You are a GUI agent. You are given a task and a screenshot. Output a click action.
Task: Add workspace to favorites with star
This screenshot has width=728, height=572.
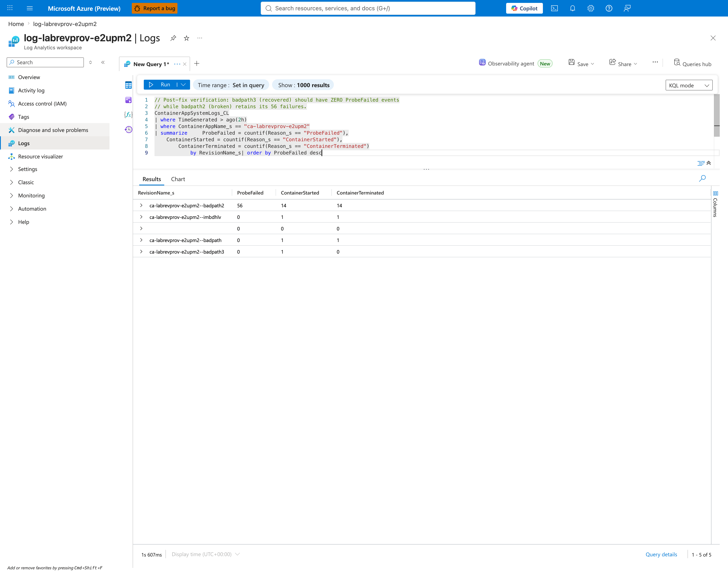(187, 38)
